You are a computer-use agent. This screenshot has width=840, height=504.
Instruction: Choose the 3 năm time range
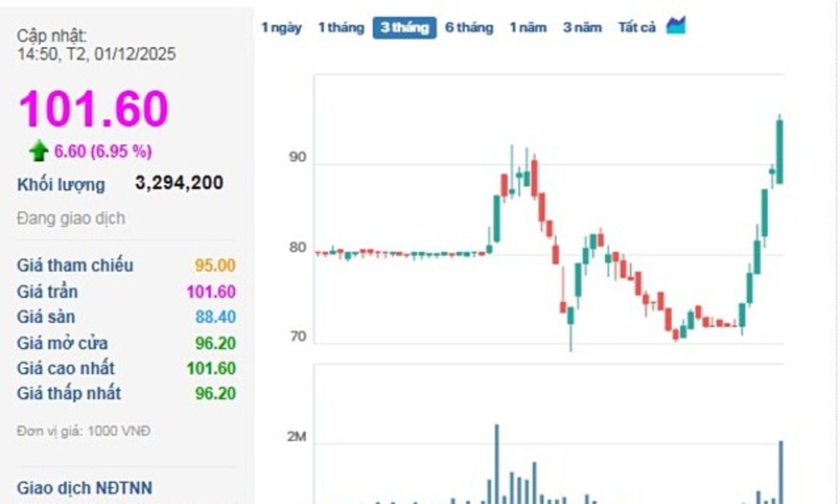582,28
